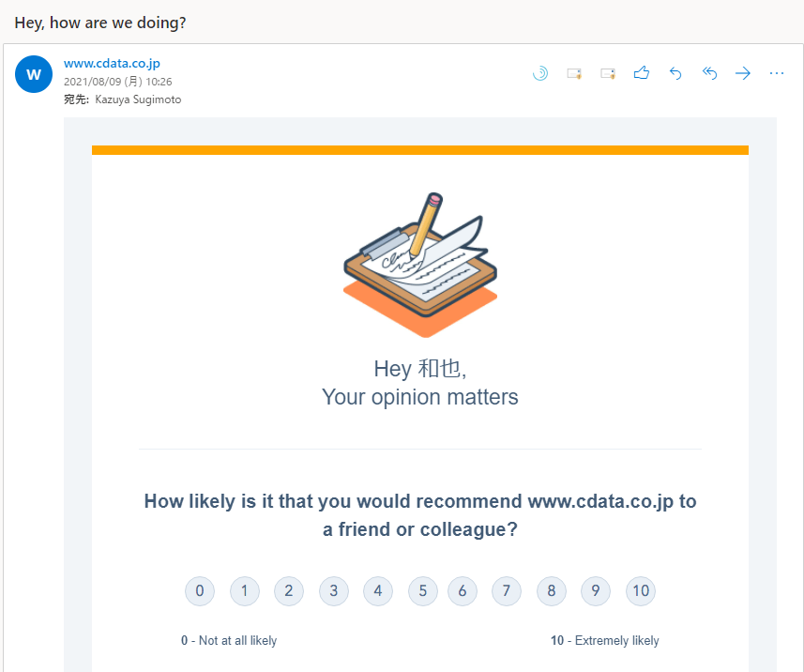Click the email subject 'Hey, how are we doing?'
The width and height of the screenshot is (804, 672).
[99, 22]
